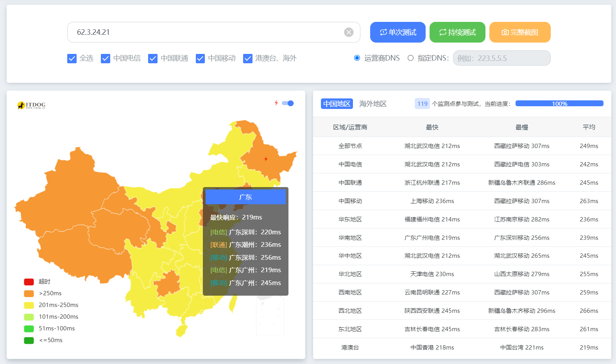Select the 运营商DNS radio option
Viewport: 616px width, 364px height.
(357, 58)
